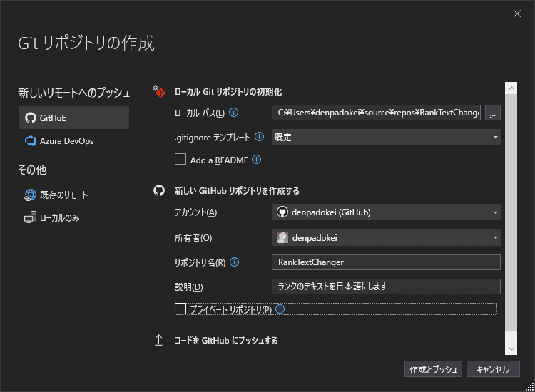
Task: Click the vertical scrollbar thumb
Action: [511, 212]
